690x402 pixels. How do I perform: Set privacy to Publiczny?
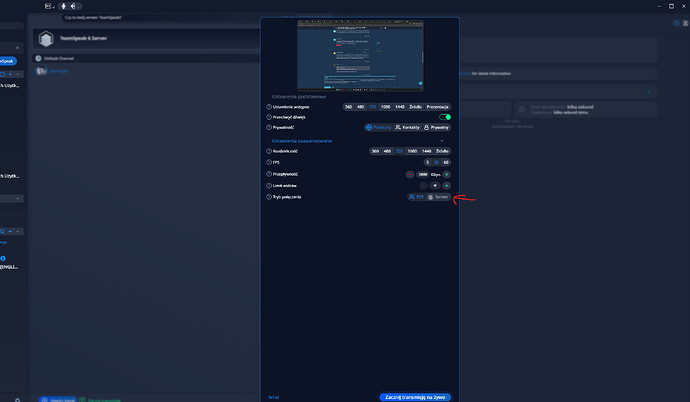[378, 128]
